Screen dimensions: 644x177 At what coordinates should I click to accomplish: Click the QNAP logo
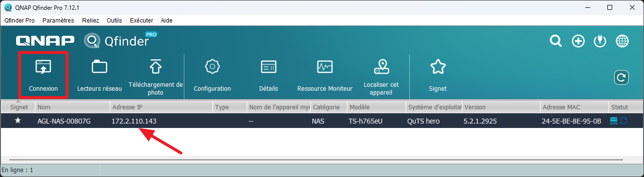pyautogui.click(x=45, y=41)
